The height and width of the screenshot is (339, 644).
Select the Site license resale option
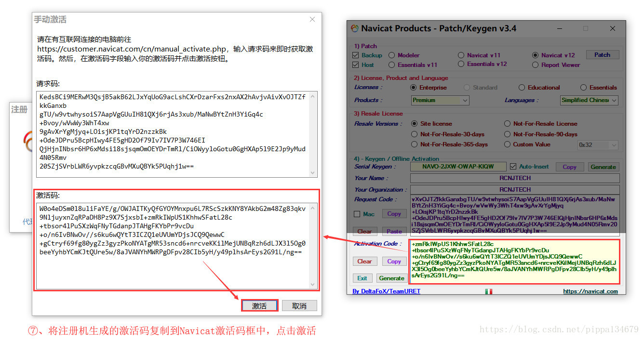tap(414, 124)
